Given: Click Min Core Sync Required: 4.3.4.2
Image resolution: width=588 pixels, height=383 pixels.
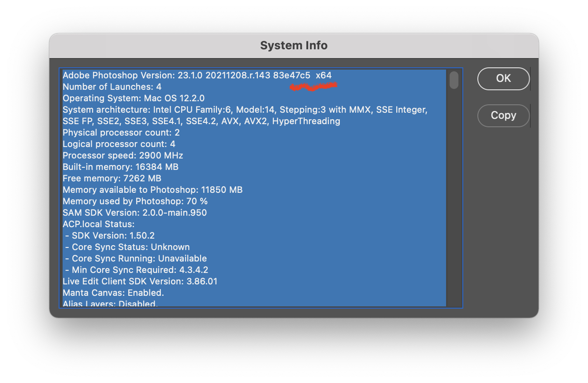Looking at the screenshot, I should (x=136, y=270).
